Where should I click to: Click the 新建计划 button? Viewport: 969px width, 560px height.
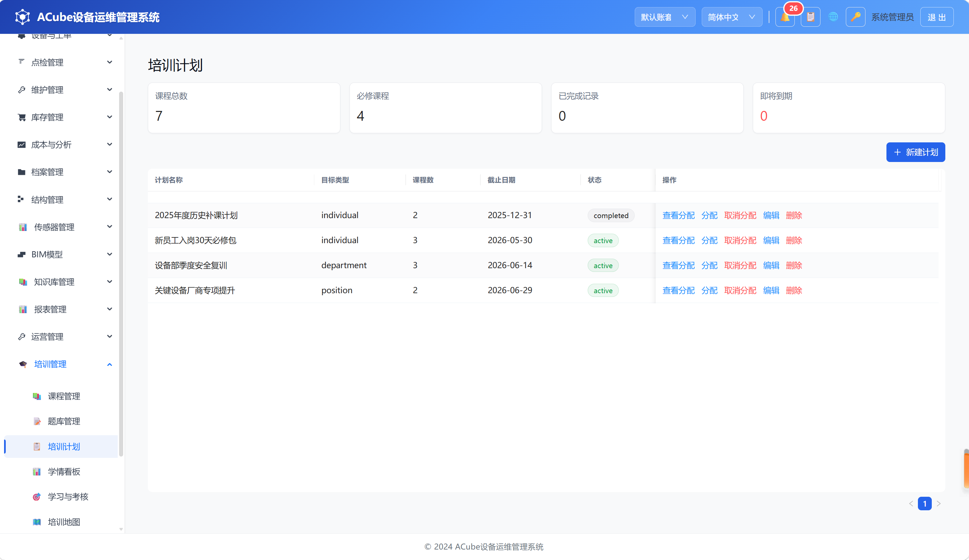[x=915, y=152]
